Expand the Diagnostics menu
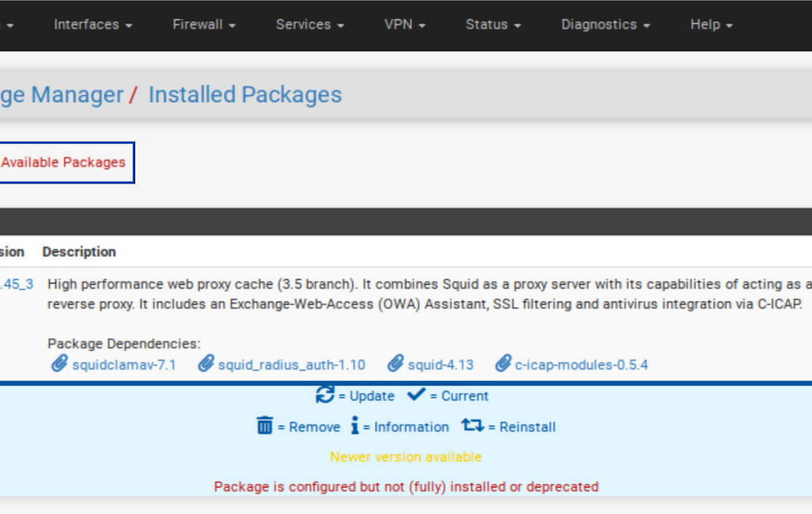This screenshot has width=812, height=514. click(x=604, y=24)
